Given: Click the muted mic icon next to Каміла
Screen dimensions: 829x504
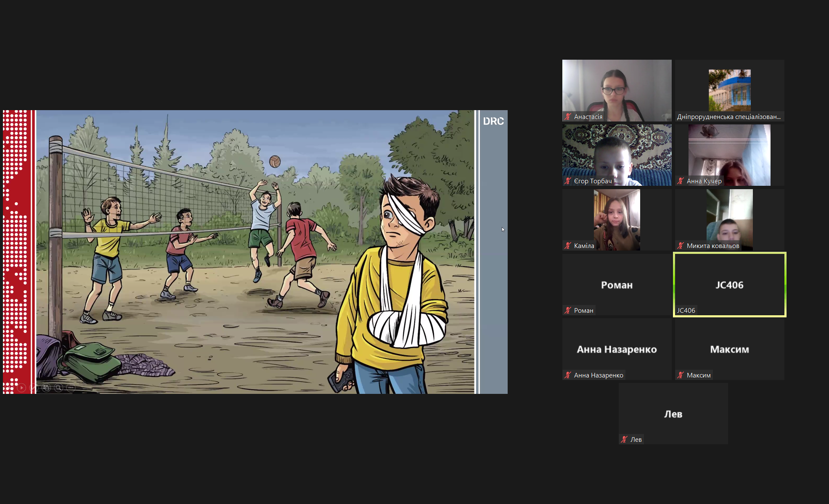Looking at the screenshot, I should click(568, 246).
